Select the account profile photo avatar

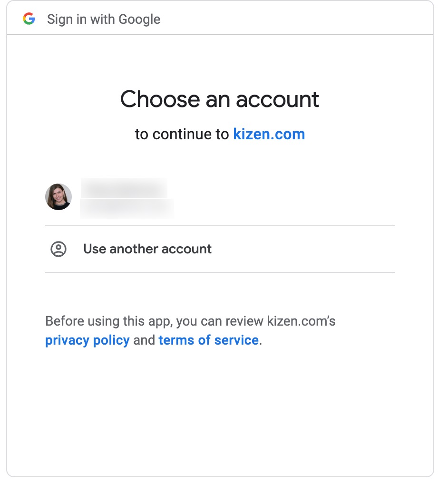[58, 197]
